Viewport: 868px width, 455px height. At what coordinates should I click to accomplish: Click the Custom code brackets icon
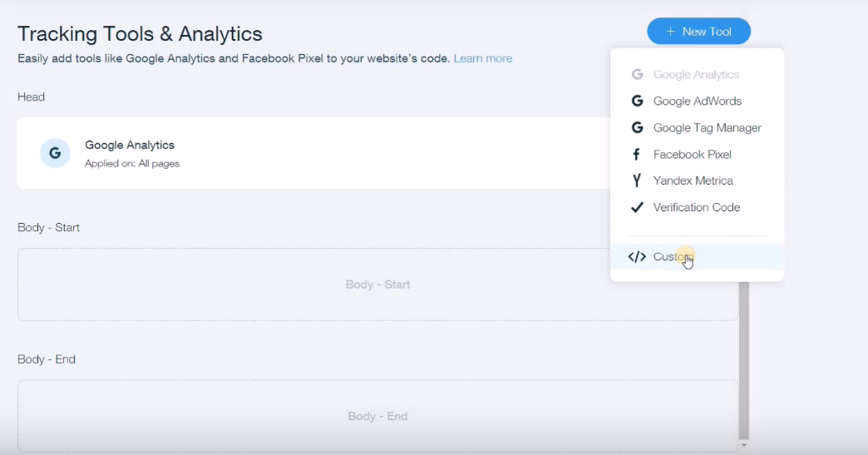pos(637,257)
